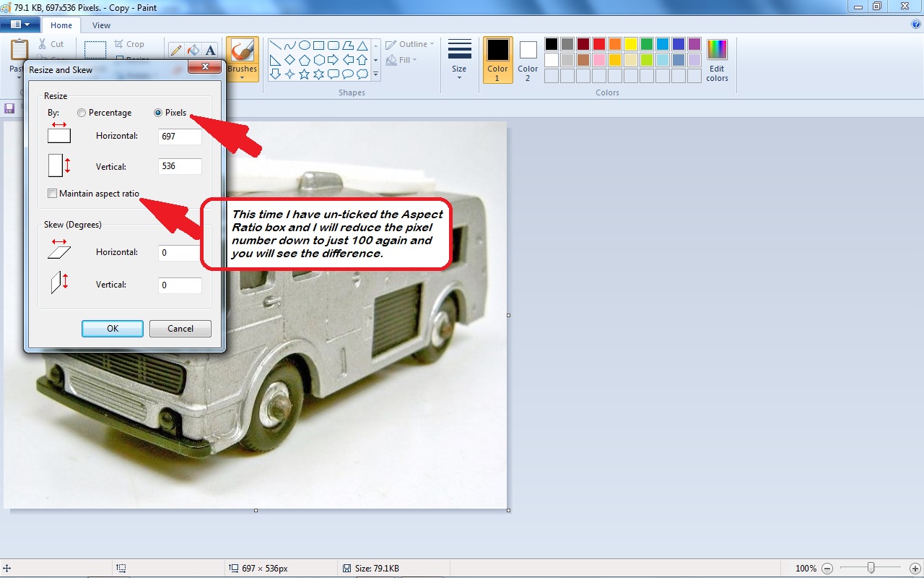Tick the Maintain aspect ratio checkbox
Image resolution: width=924 pixels, height=578 pixels.
52,194
